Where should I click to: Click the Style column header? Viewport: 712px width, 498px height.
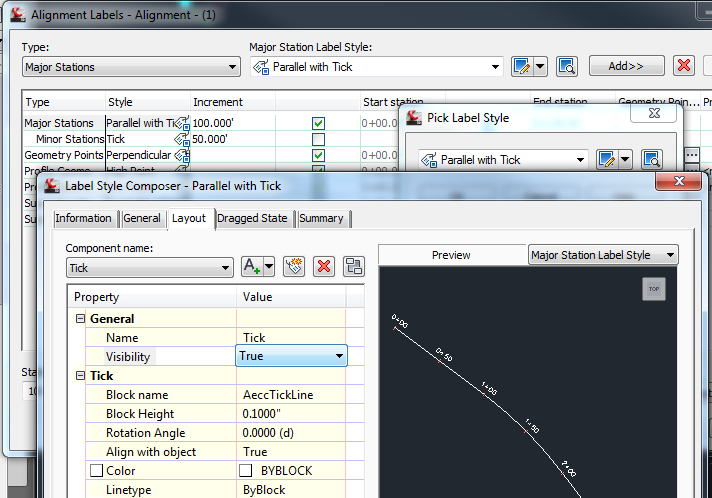(148, 102)
